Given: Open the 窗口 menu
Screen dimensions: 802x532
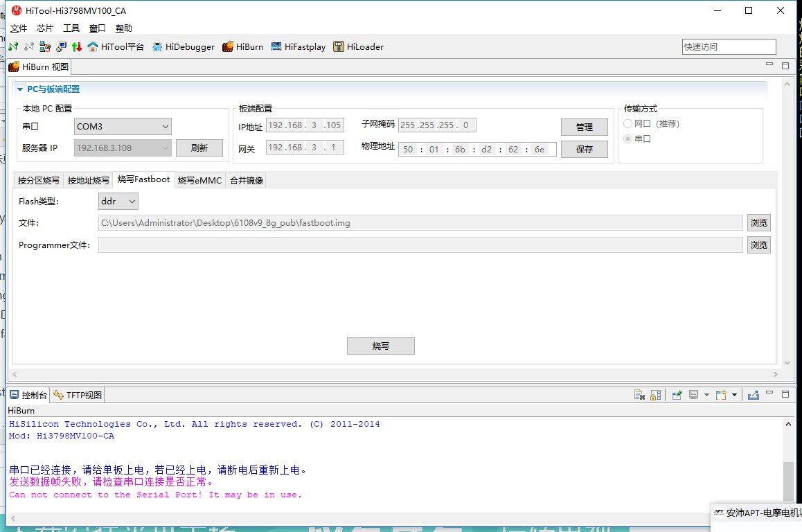Looking at the screenshot, I should click(97, 28).
